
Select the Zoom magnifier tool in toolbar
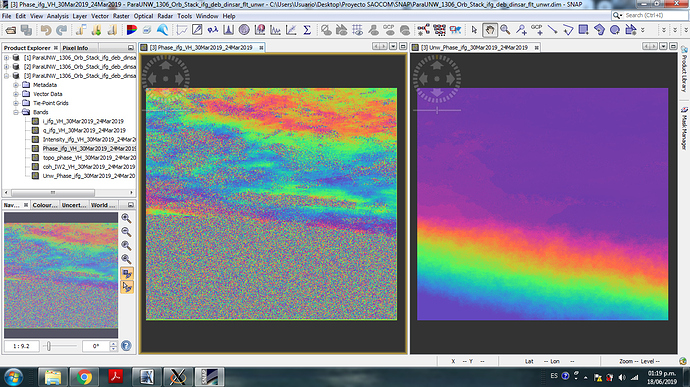click(x=505, y=30)
